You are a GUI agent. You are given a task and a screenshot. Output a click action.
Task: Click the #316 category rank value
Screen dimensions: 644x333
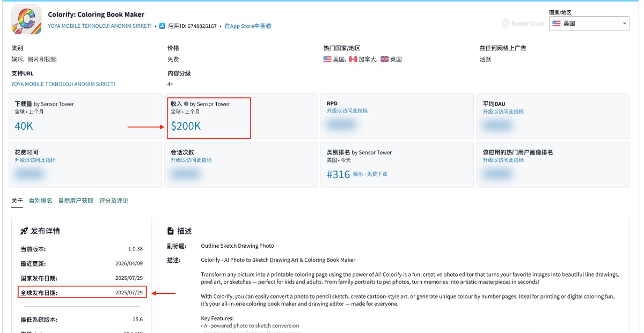338,174
